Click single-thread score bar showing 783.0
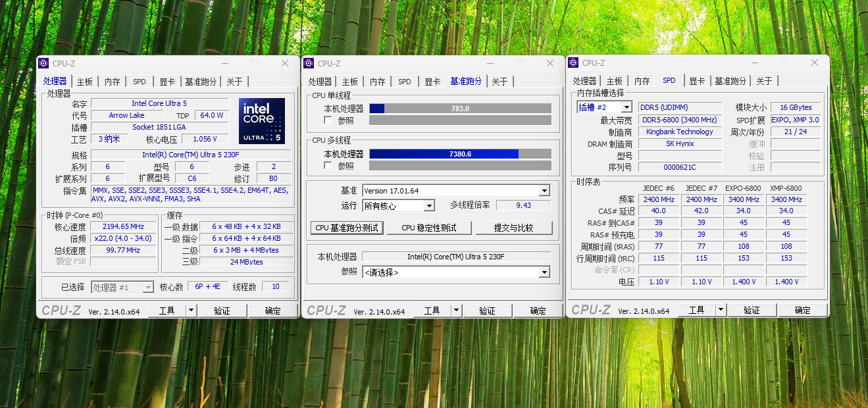Image resolution: width=868 pixels, height=408 pixels. point(460,109)
